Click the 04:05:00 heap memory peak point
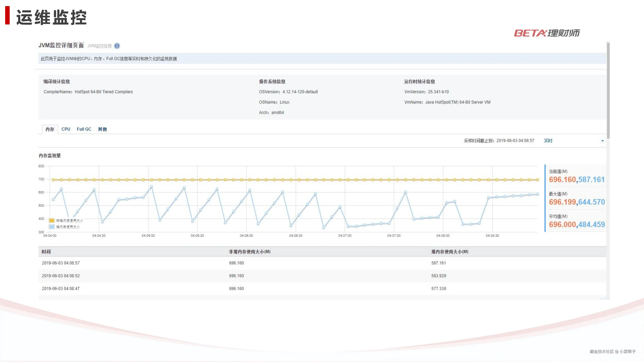644x362 pixels. tap(151, 187)
